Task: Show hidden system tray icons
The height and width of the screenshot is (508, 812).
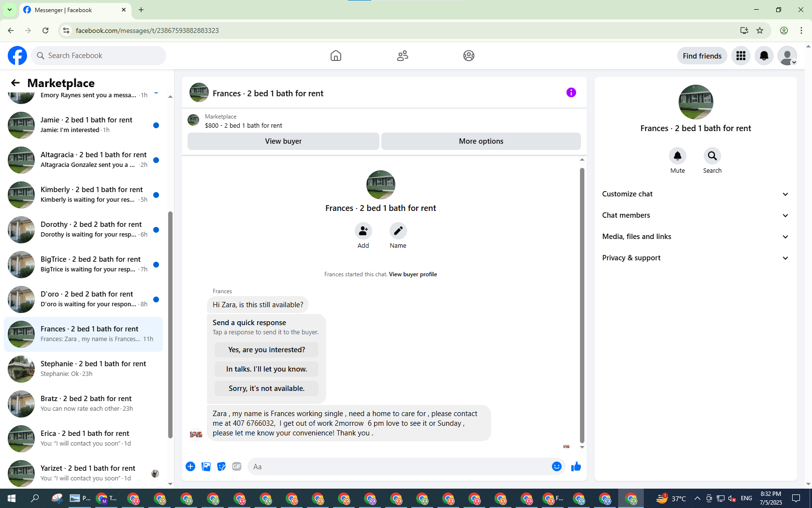Action: [697, 498]
